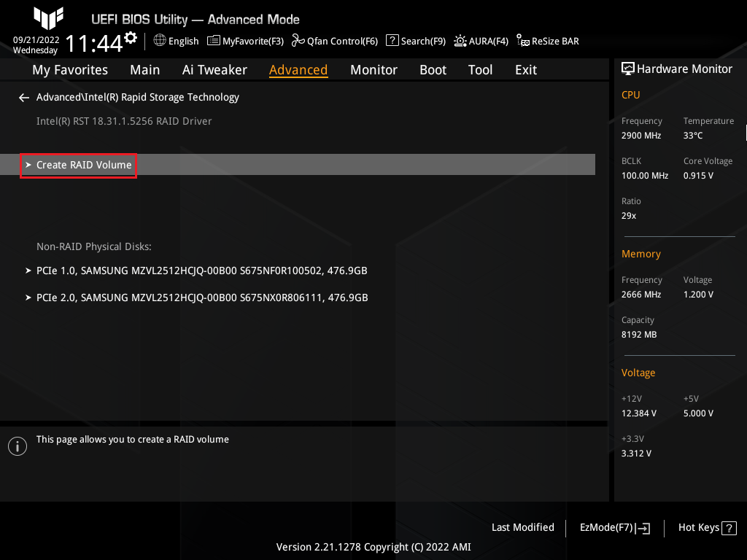Viewport: 747px width, 560px height.
Task: Open the Monitor tab
Action: tap(373, 70)
